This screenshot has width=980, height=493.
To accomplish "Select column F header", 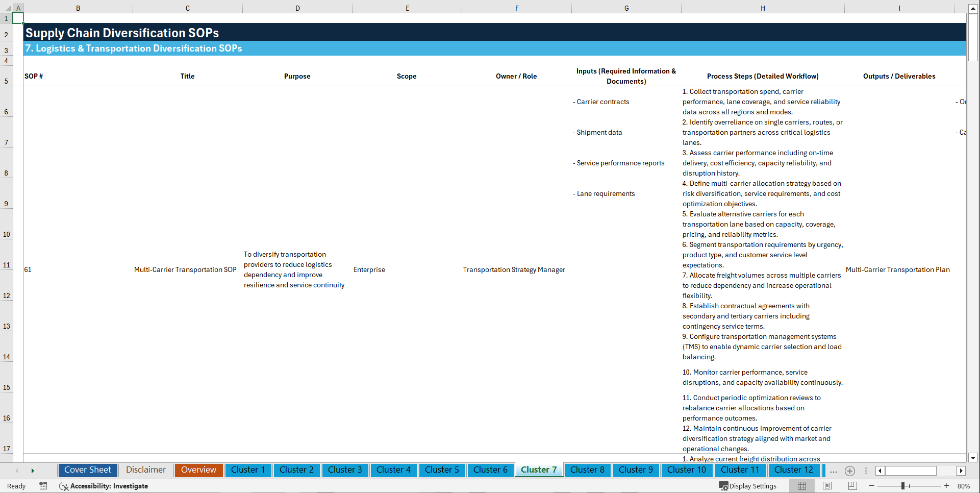I will coord(517,8).
